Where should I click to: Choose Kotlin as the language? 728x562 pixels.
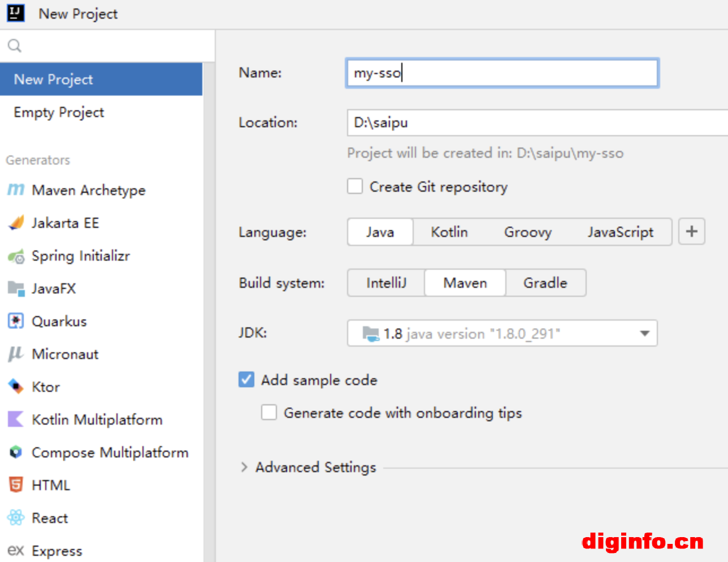pyautogui.click(x=449, y=232)
